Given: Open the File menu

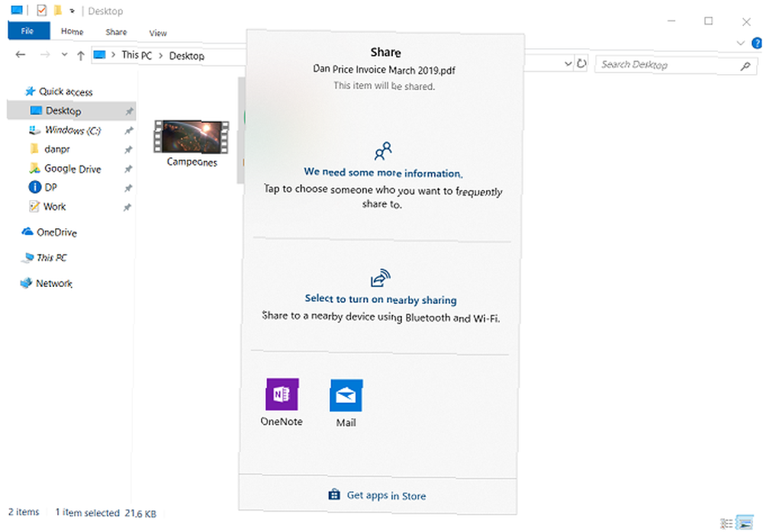Looking at the screenshot, I should (x=28, y=31).
